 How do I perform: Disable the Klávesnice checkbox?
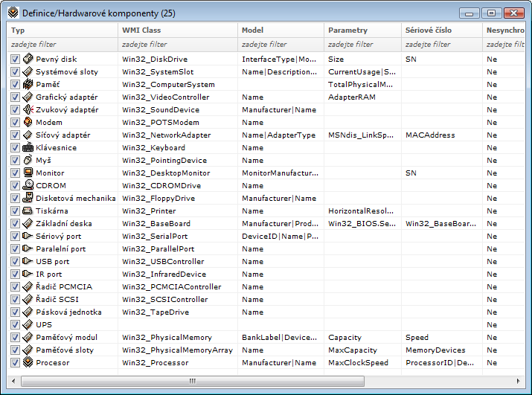(15, 148)
